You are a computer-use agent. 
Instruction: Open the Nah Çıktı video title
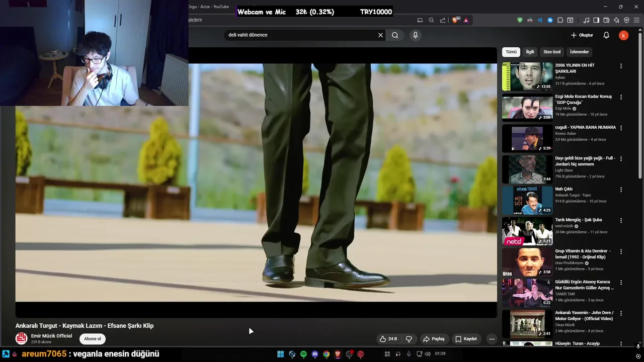563,189
